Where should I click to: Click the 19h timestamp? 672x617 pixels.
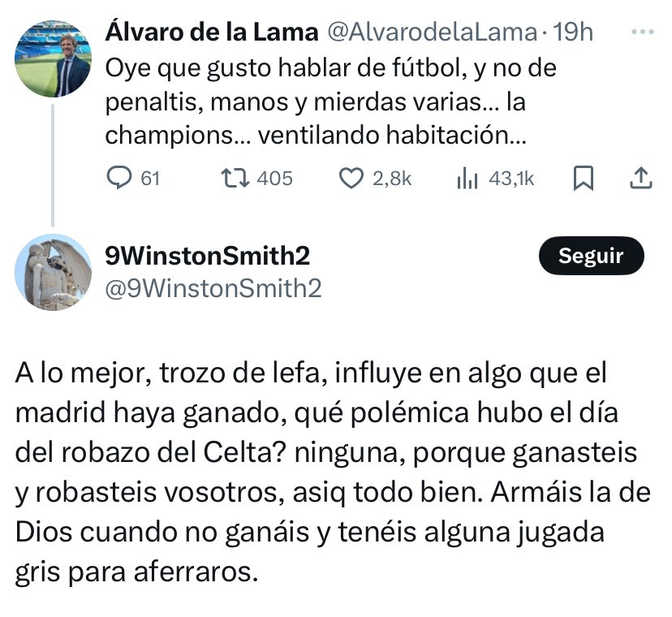click(572, 32)
